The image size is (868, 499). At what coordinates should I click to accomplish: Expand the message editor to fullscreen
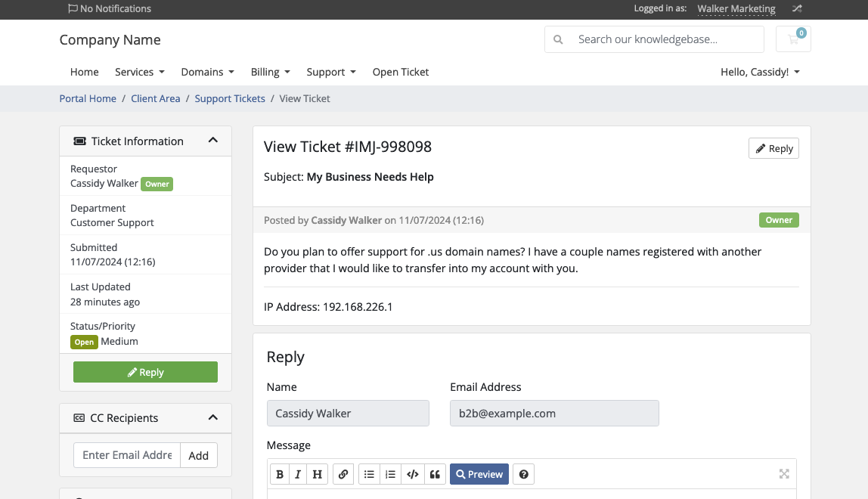coord(784,473)
